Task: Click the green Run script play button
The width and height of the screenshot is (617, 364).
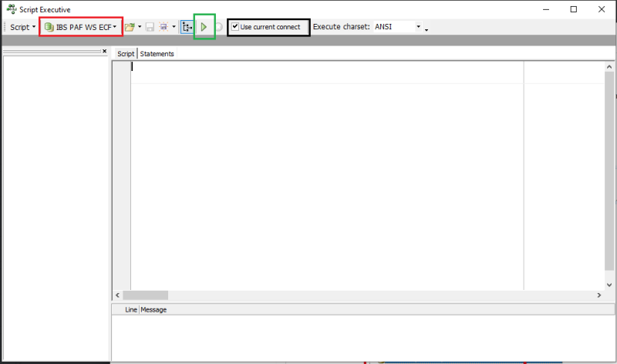Action: click(204, 27)
